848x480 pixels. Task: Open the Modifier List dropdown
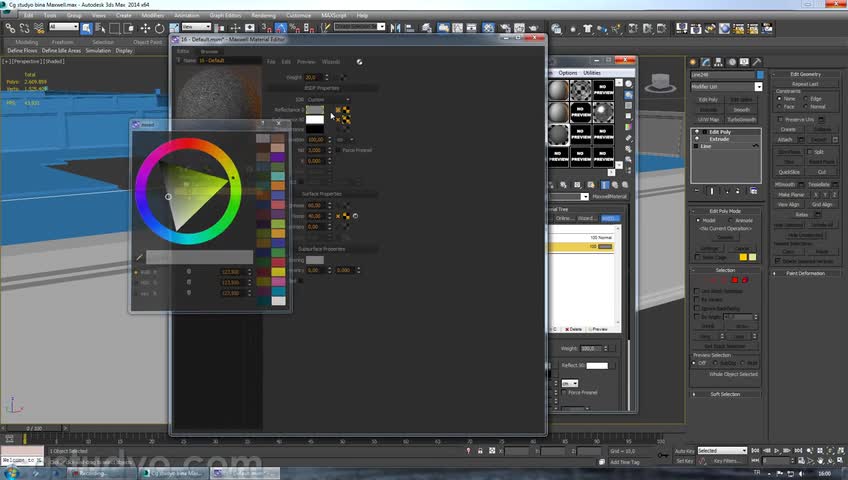[726, 87]
